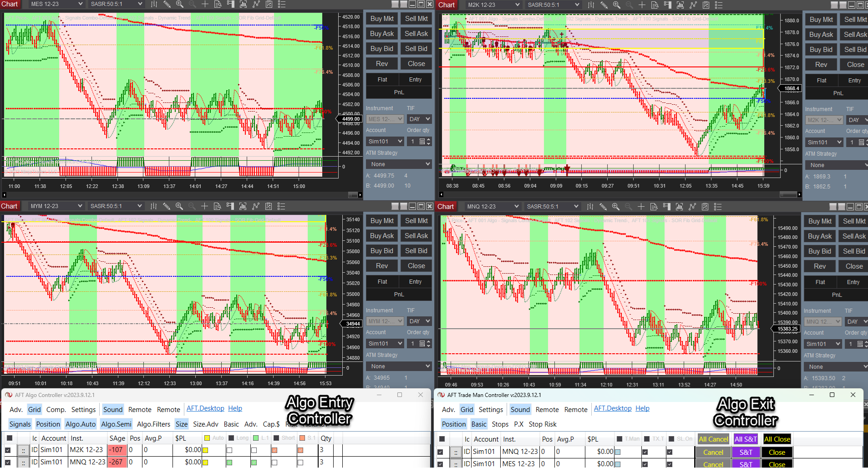
Task: Toggle TX.T checkbox for MNQ 12-23 row
Action: click(x=645, y=452)
